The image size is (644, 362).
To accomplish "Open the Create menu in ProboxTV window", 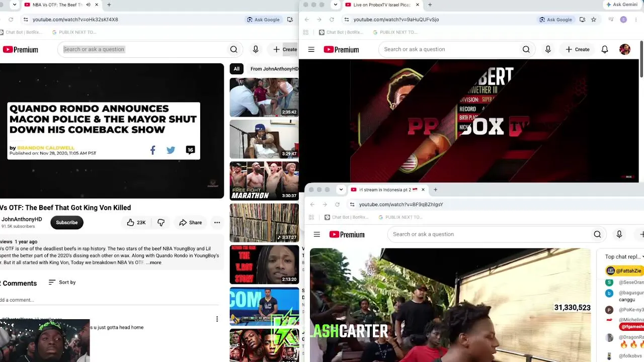I will tap(577, 49).
